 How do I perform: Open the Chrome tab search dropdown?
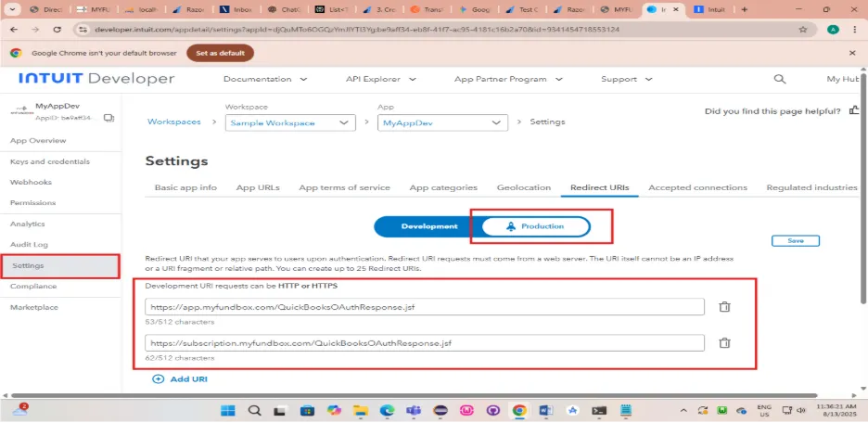(x=12, y=9)
